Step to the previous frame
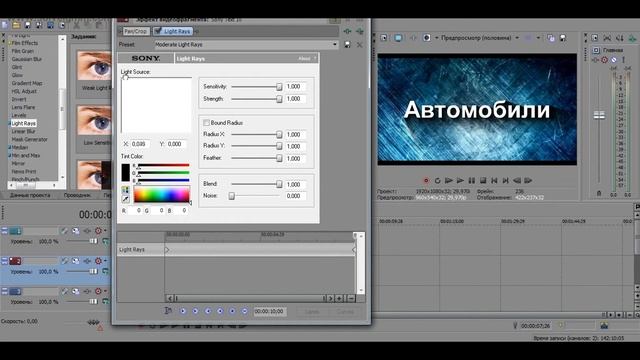This screenshot has height=360, width=640. coord(517,180)
